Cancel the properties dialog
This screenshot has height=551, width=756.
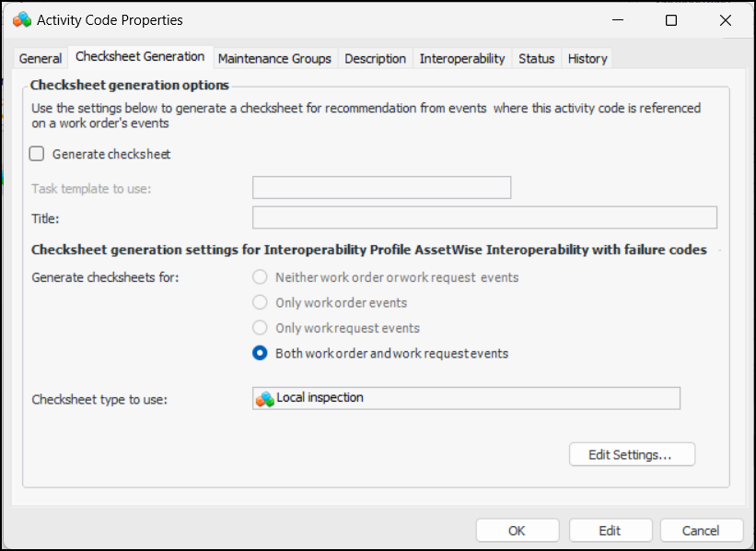(701, 531)
